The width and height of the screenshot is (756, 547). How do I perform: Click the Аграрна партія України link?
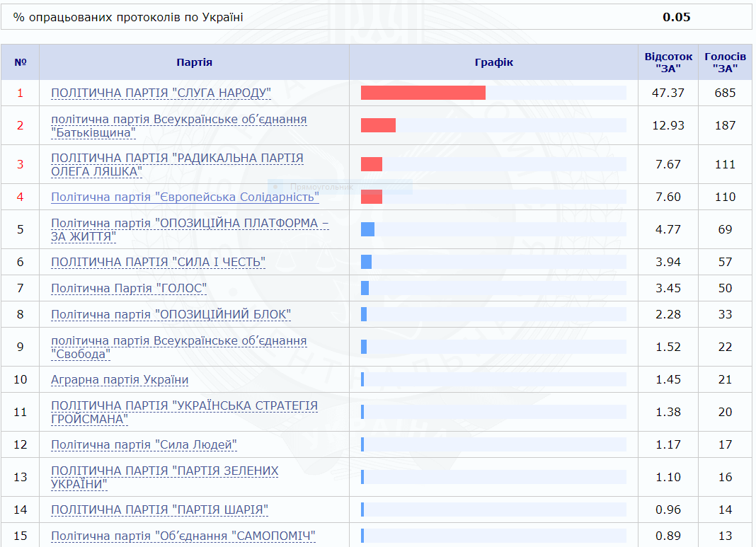click(120, 379)
